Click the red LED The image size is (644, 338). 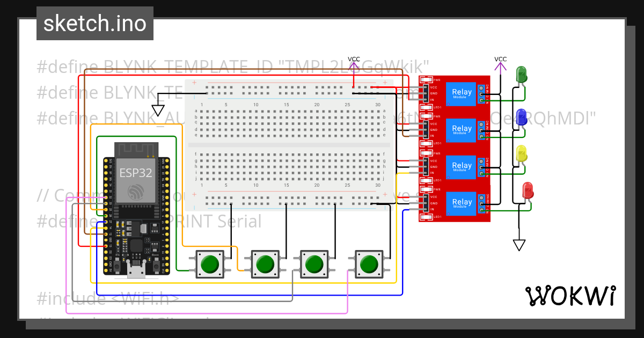528,191
